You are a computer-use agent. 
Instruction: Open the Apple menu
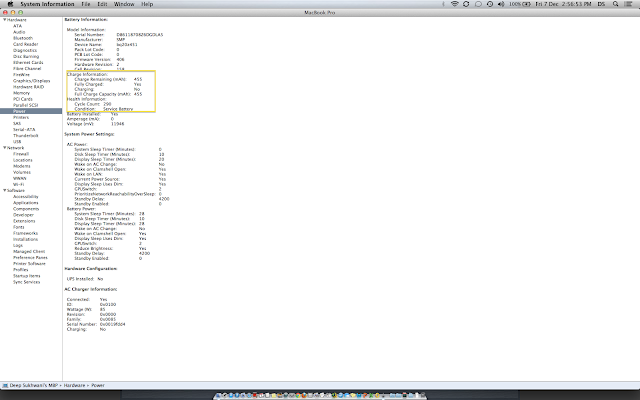(x=11, y=4)
